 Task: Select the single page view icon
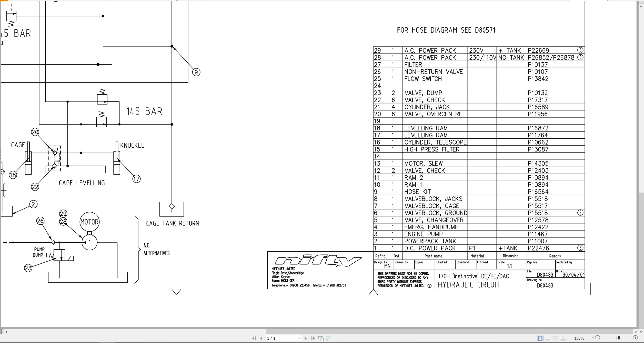click(x=540, y=338)
